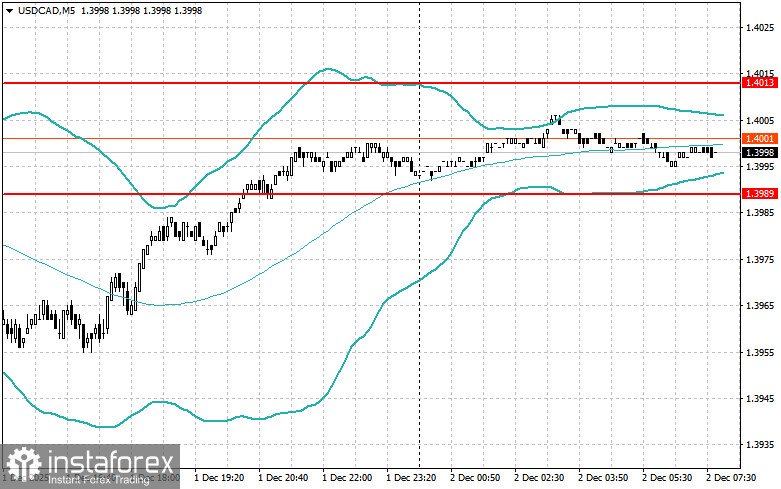Select the 2 Dec 07:30 time label

[731, 478]
